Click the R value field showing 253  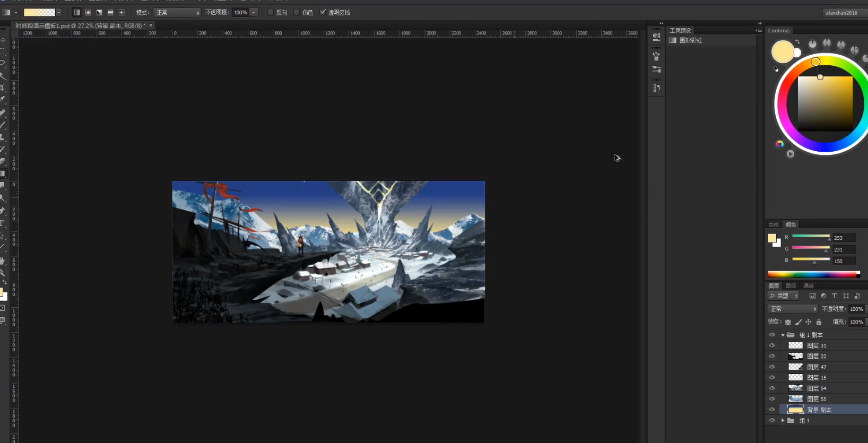coord(844,238)
